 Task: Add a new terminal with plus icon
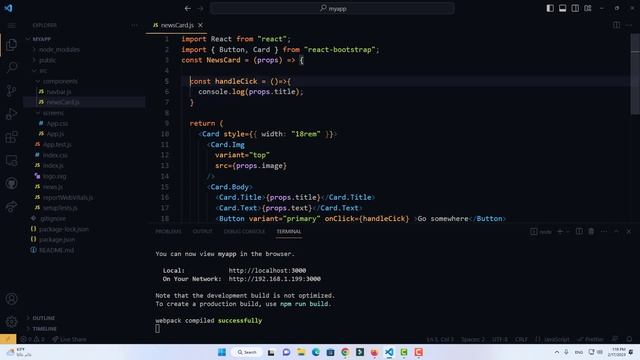click(x=560, y=231)
